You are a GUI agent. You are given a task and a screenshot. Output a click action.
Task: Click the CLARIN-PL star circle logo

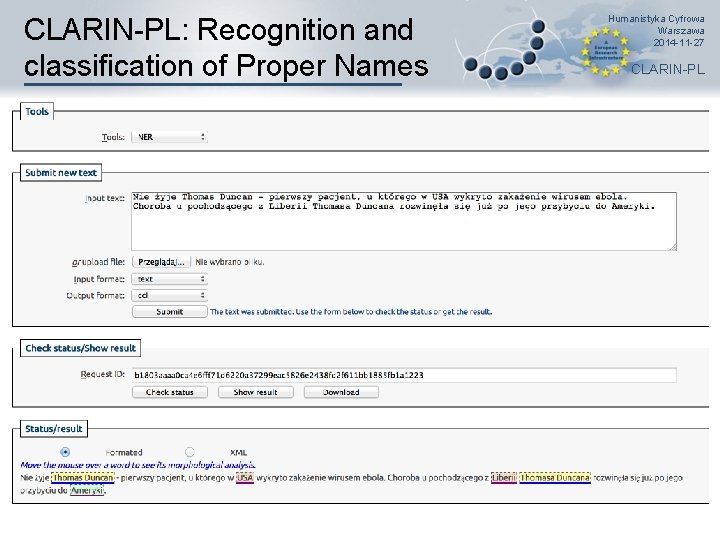pos(606,51)
